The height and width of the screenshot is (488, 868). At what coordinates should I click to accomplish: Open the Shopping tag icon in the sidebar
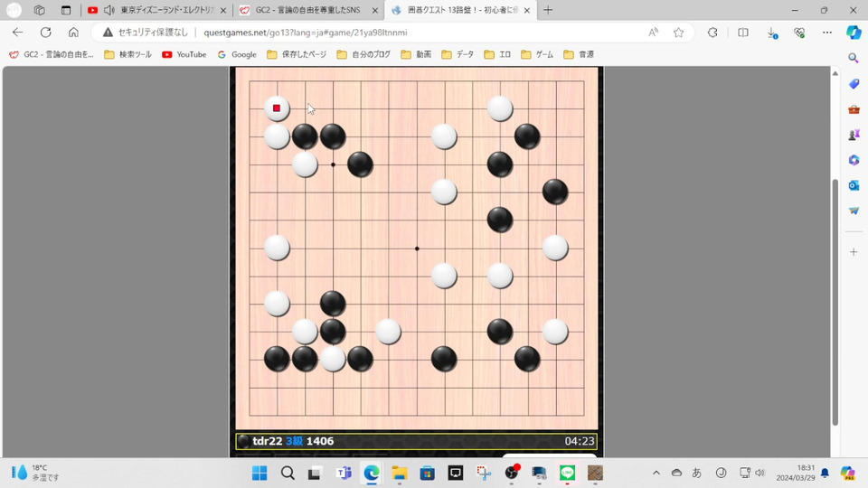pos(854,83)
